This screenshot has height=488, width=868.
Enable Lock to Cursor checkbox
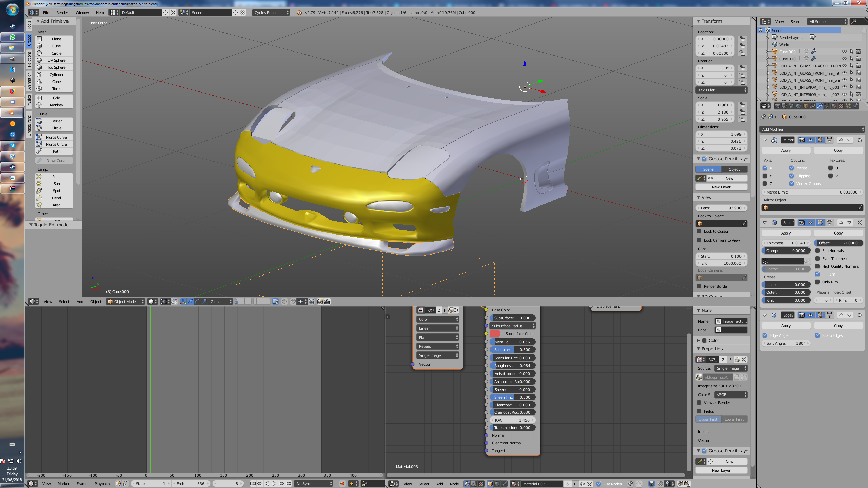[x=699, y=231]
